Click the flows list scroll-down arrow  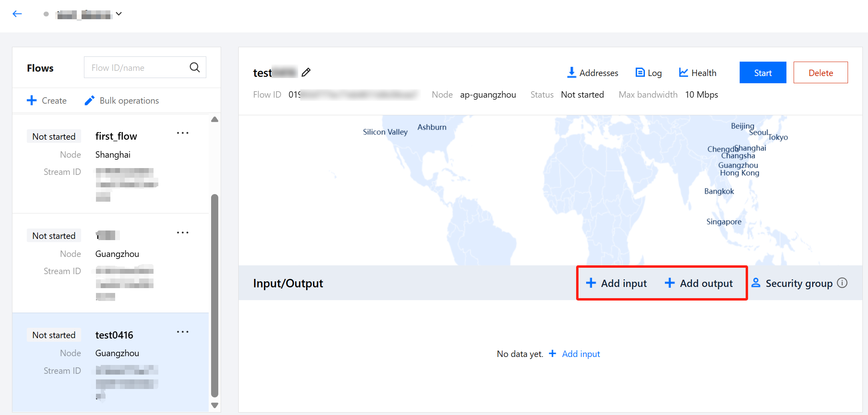pyautogui.click(x=215, y=405)
